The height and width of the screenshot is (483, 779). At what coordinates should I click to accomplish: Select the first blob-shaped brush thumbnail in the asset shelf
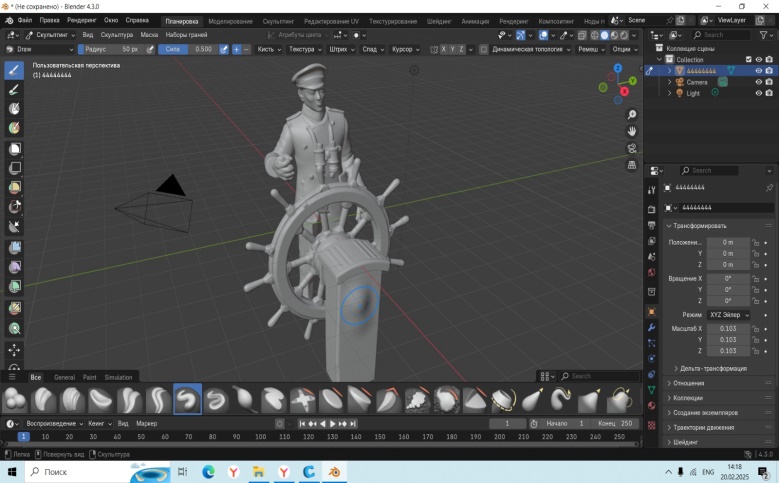(15, 400)
